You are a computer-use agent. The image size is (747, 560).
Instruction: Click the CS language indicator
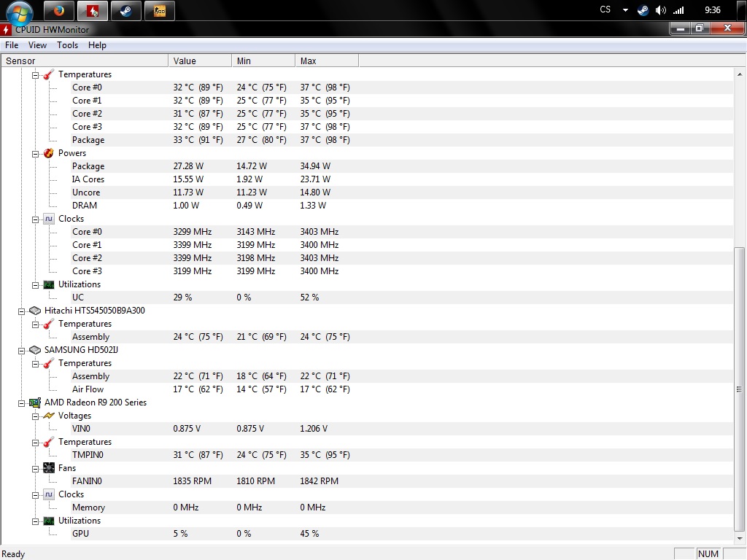(605, 9)
